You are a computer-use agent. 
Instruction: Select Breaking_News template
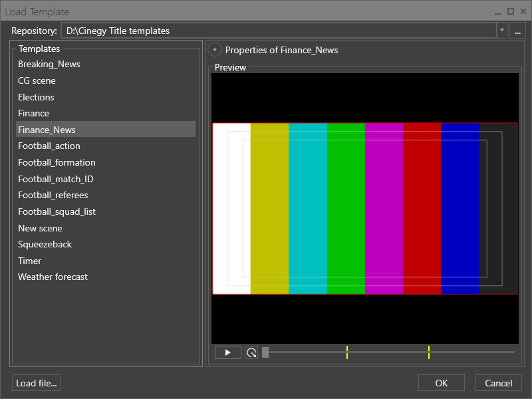tap(49, 65)
